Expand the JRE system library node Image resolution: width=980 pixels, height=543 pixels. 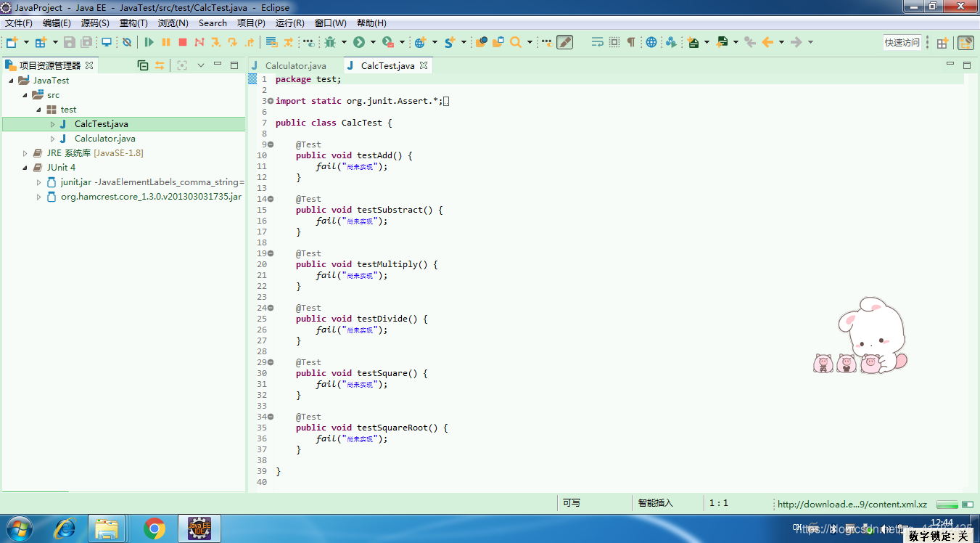click(25, 153)
